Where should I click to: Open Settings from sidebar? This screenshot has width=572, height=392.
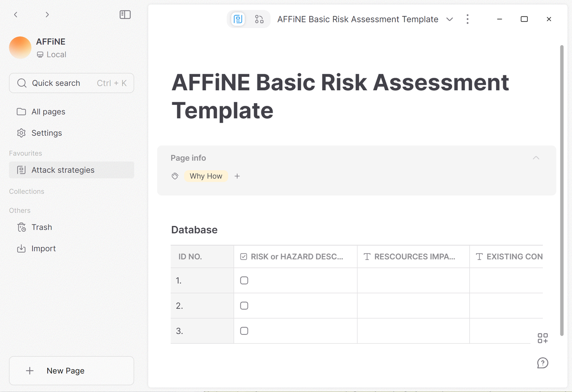point(71,133)
